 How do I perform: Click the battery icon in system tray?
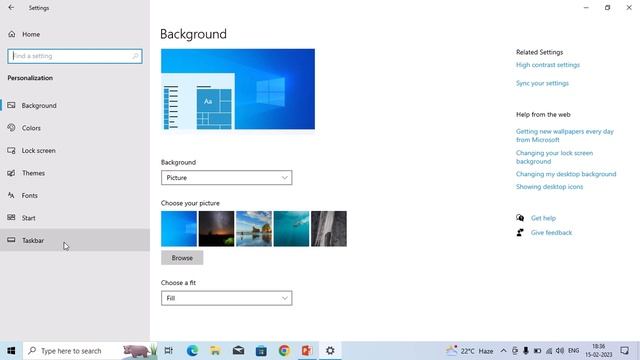[537, 351]
